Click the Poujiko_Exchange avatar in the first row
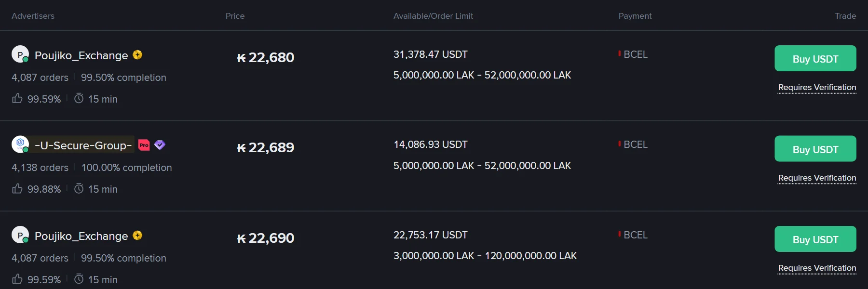This screenshot has height=289, width=868. [20, 54]
